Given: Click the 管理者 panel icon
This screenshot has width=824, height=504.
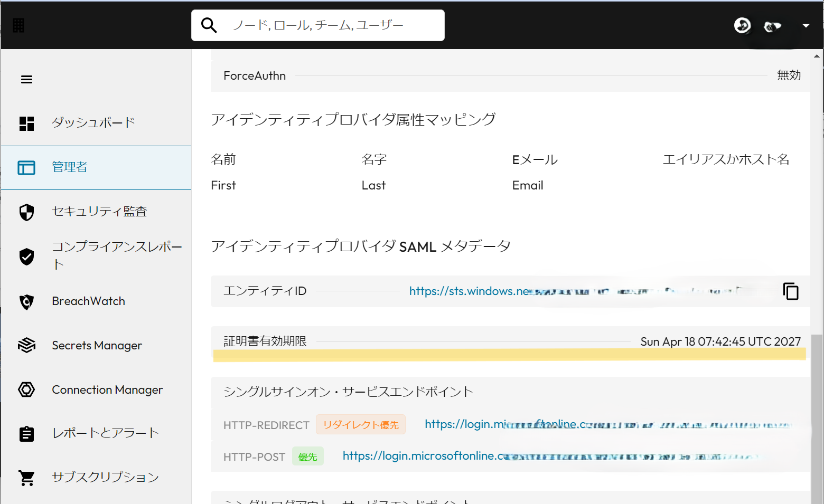Looking at the screenshot, I should click(26, 167).
